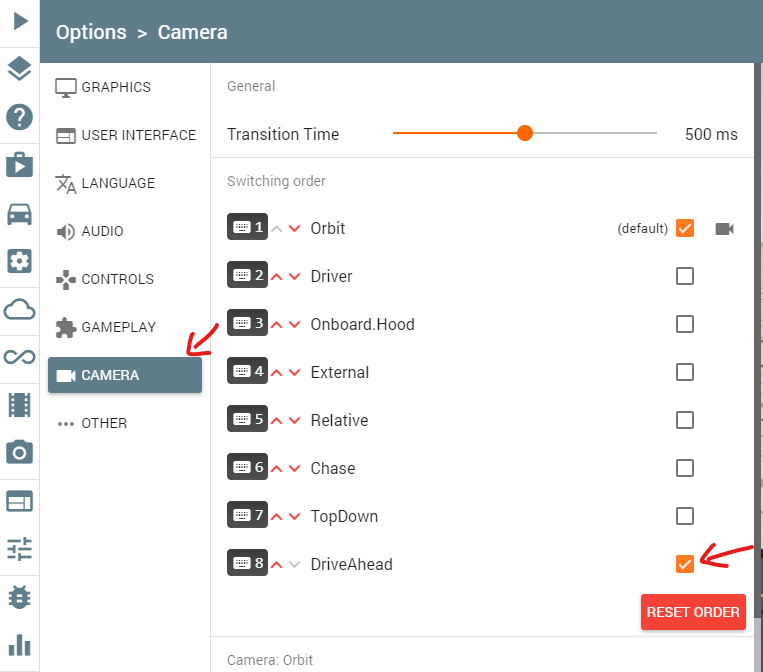This screenshot has height=672, width=763.
Task: Click the help question mark icon
Action: [x=20, y=117]
